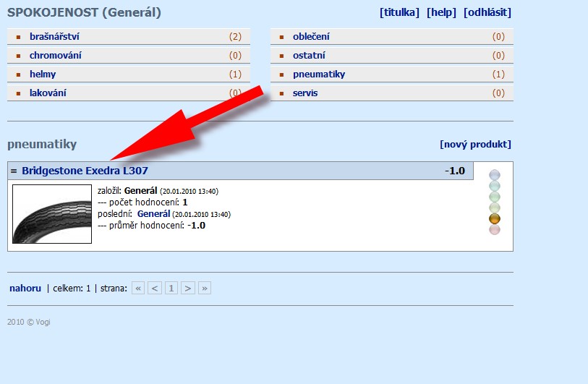This screenshot has width=588, height=384.
Task: Add a [nový produkt]
Action: [475, 145]
